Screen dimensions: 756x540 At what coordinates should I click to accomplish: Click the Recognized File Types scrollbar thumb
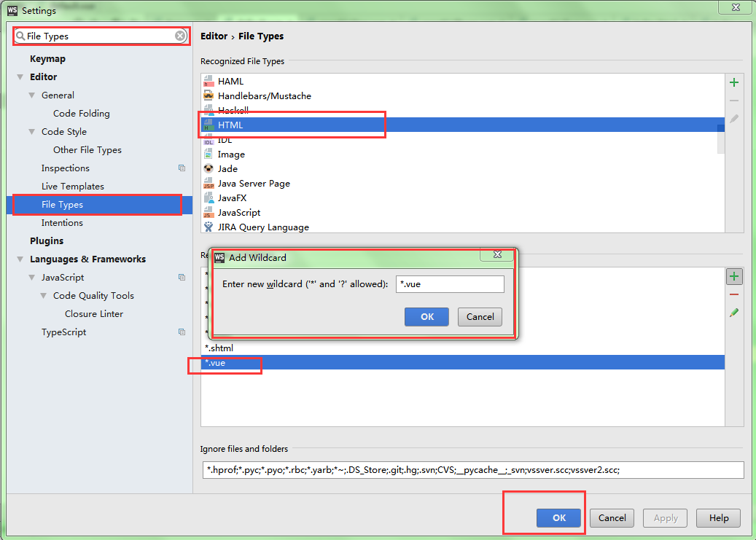(x=721, y=139)
